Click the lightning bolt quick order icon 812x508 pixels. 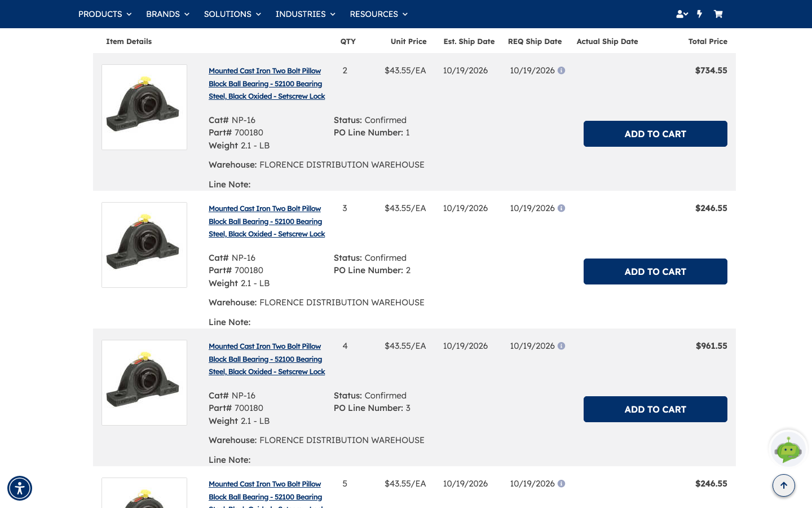tap(700, 14)
